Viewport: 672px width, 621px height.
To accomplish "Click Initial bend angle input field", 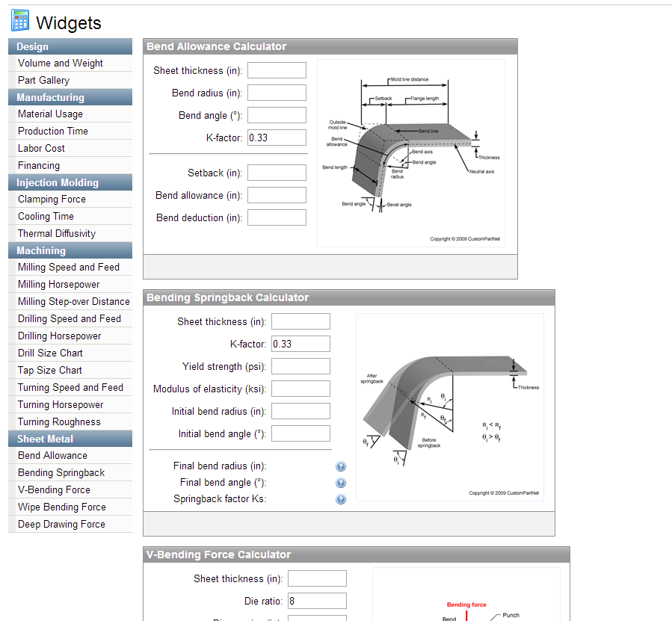I will pyautogui.click(x=300, y=433).
